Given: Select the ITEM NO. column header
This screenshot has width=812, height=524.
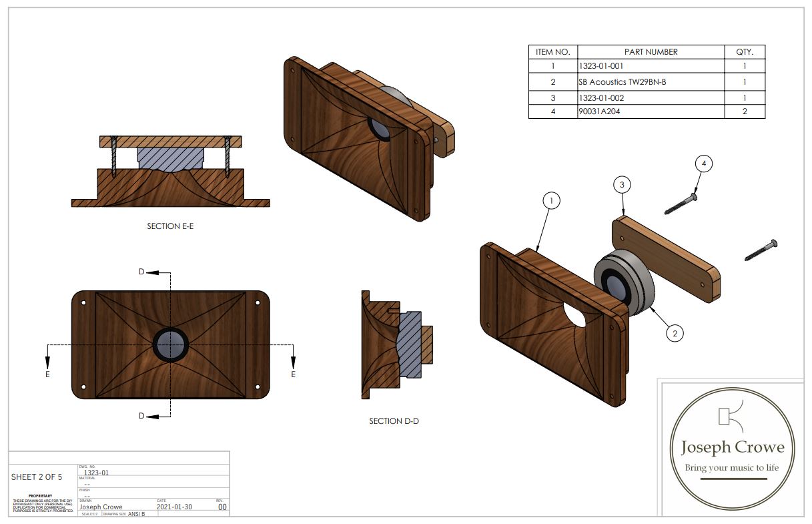Looking at the screenshot, I should point(552,52).
